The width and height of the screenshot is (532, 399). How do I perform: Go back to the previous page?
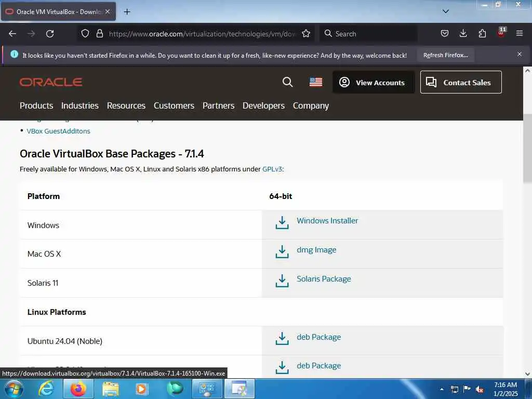pyautogui.click(x=12, y=34)
